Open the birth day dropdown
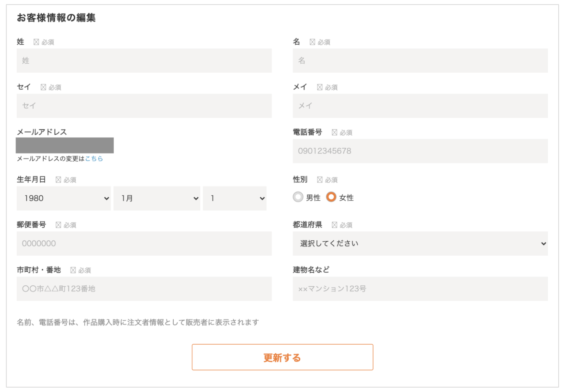563x392 pixels. coord(234,198)
